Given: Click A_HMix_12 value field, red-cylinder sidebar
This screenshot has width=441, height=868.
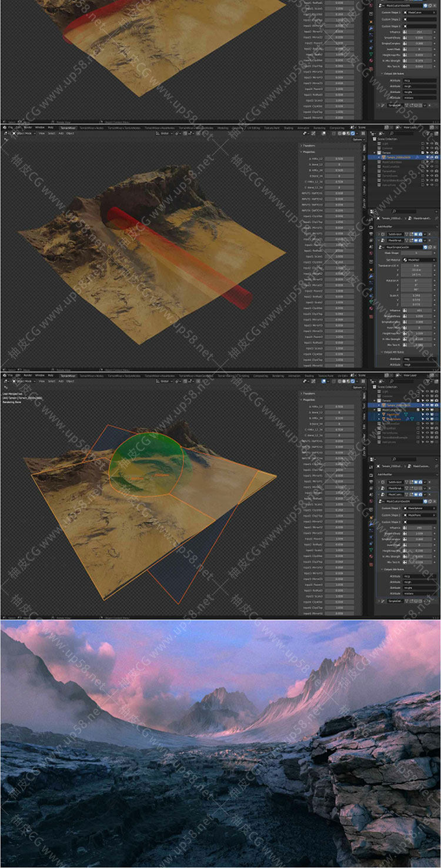Looking at the screenshot, I should point(339,159).
